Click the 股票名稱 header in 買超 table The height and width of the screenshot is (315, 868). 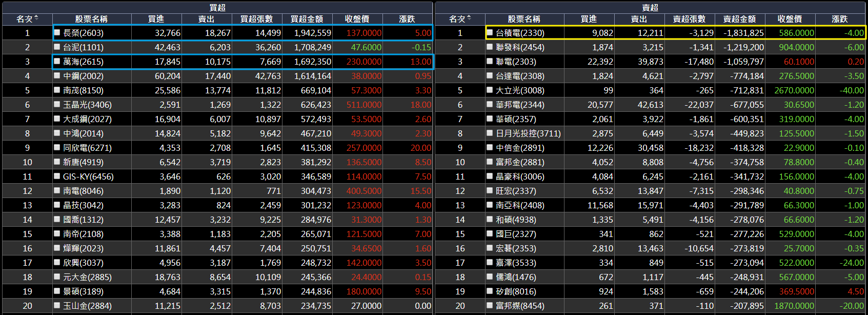point(91,19)
